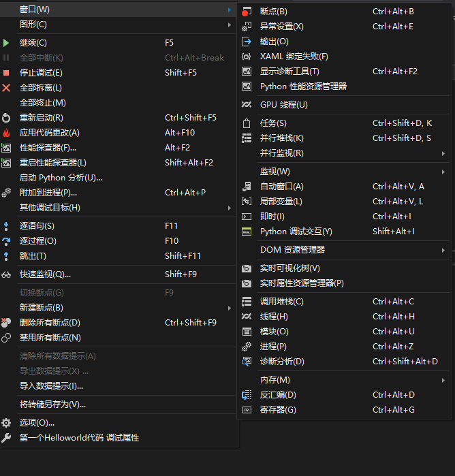455x476 pixels.
Task: Choose 将转储另存为(V)...
Action: pyautogui.click(x=118, y=404)
